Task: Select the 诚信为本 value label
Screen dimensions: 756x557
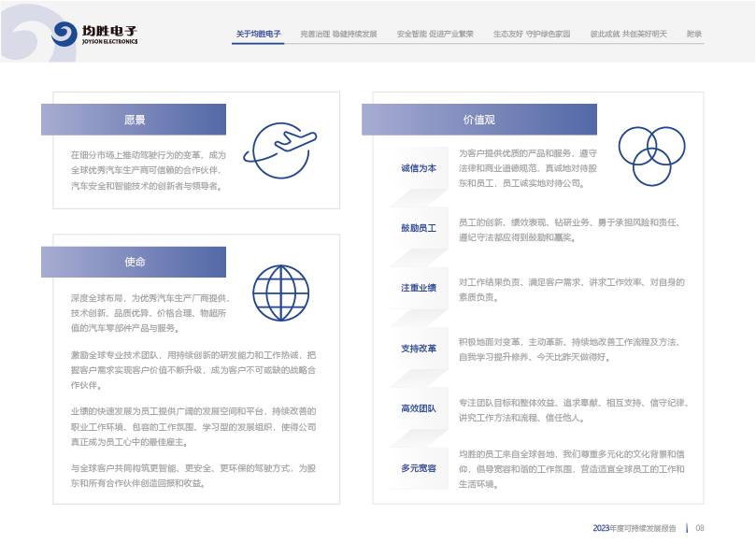Action: click(419, 168)
